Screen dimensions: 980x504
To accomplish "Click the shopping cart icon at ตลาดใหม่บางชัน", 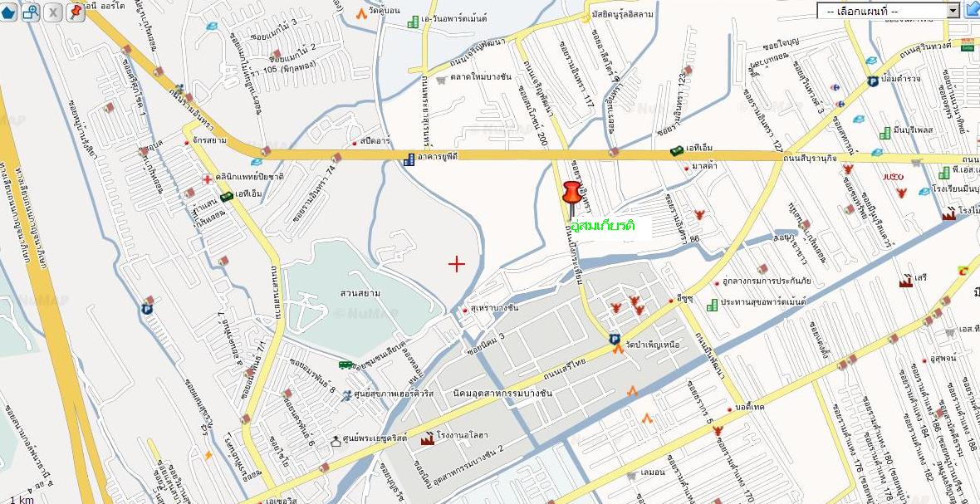I will [442, 79].
